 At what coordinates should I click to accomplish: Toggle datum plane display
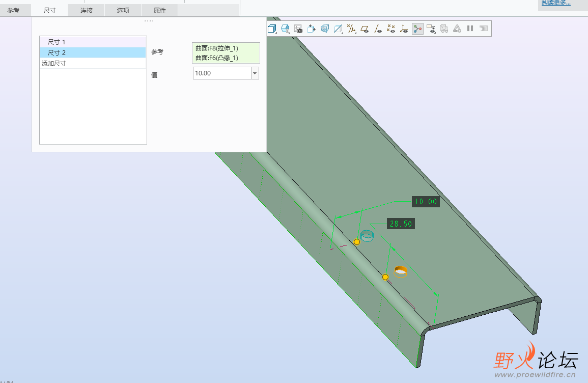point(364,29)
